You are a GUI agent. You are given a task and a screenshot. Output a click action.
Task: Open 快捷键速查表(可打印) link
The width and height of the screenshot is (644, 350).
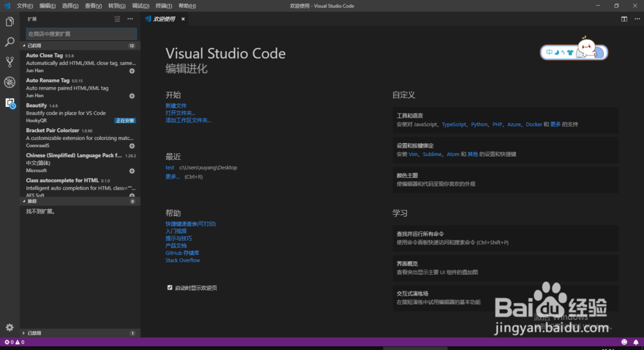click(x=191, y=224)
